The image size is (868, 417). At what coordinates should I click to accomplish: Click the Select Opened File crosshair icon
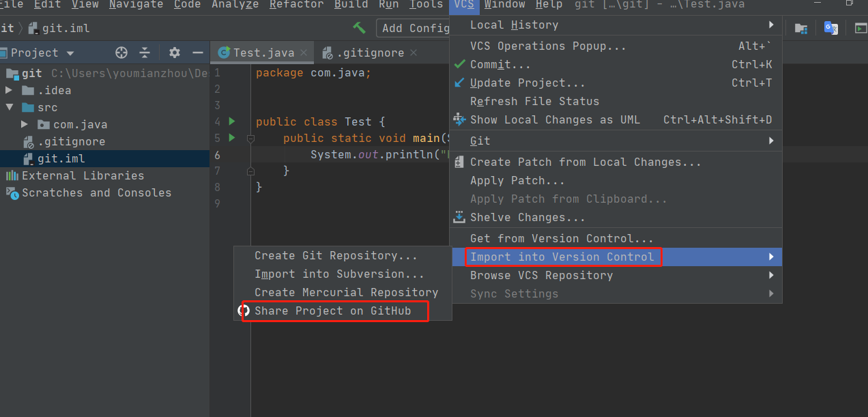[x=121, y=53]
